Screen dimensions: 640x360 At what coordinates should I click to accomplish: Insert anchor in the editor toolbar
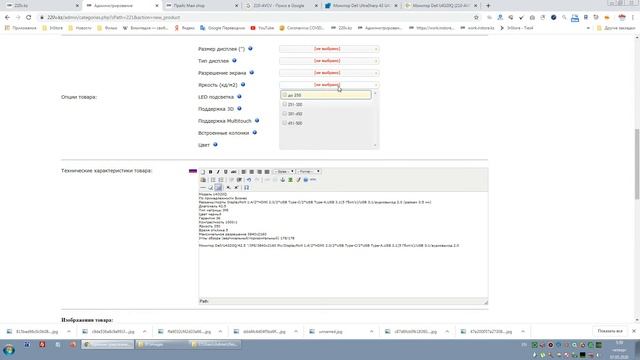coord(282,180)
